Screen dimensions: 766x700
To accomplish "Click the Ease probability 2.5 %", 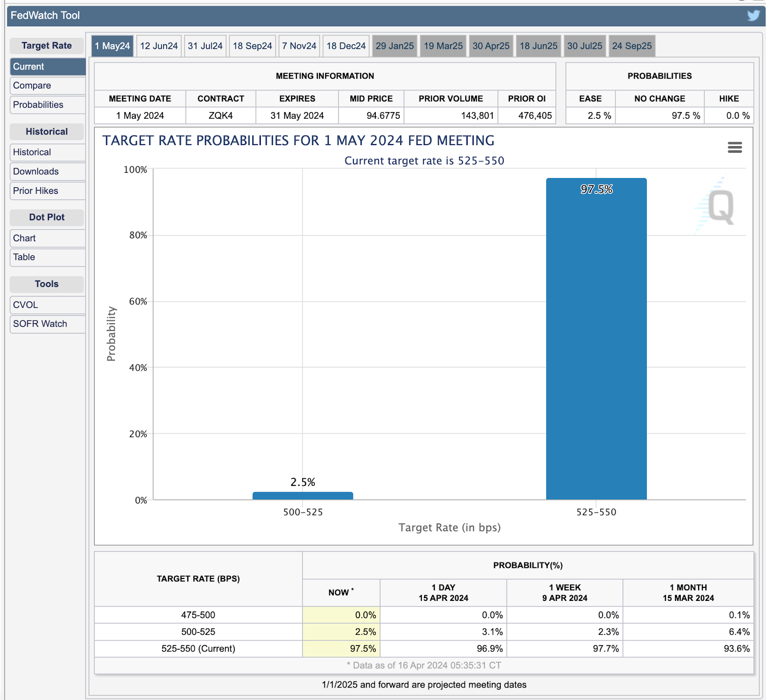I will tap(590, 115).
